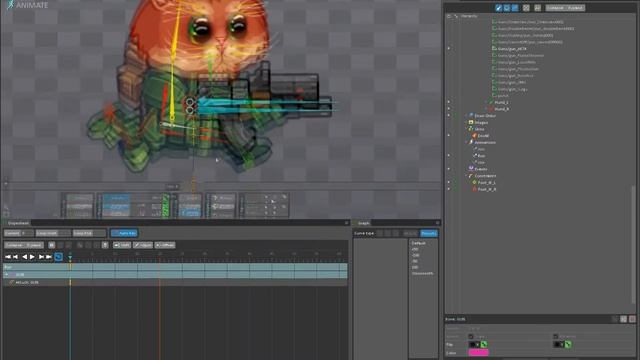Select Default preset in graph list
The height and width of the screenshot is (360, 640).
coord(418,243)
